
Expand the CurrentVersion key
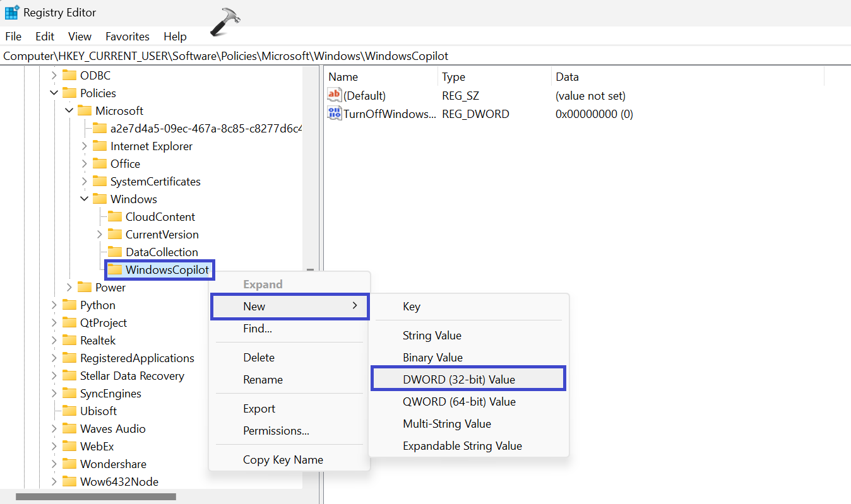click(100, 235)
